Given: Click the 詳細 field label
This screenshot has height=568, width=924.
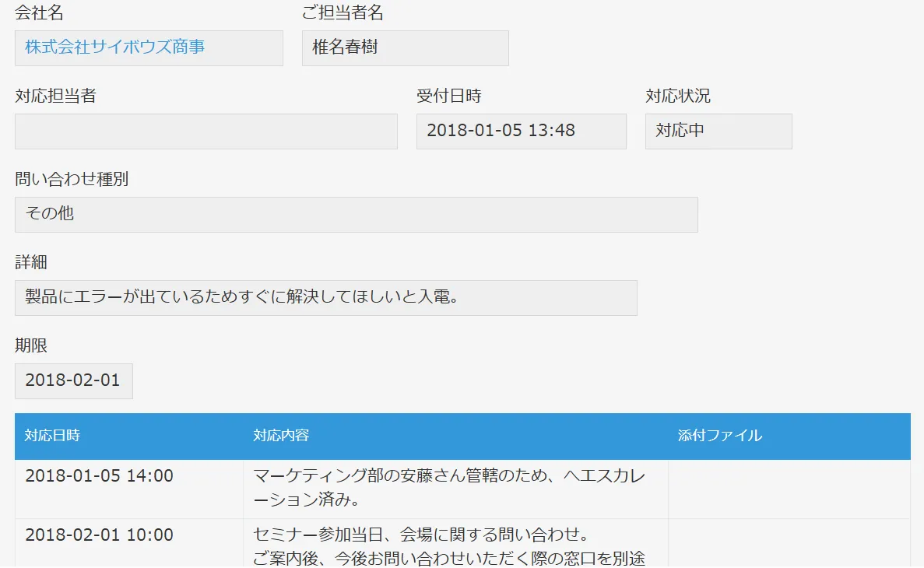Looking at the screenshot, I should point(30,262).
